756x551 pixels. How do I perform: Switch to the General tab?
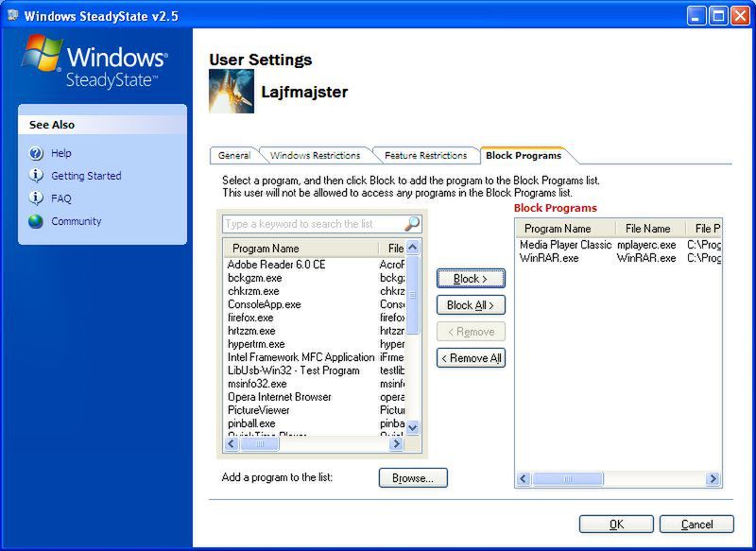[x=234, y=155]
